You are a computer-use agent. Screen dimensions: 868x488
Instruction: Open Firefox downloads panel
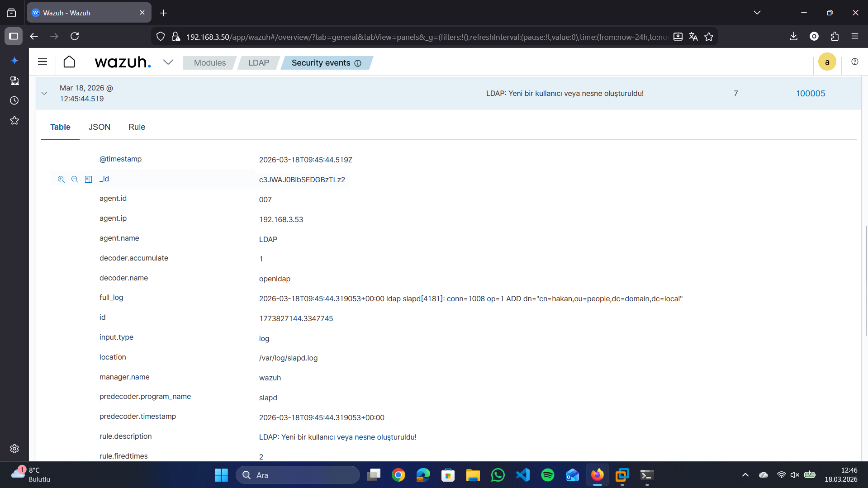tap(793, 36)
